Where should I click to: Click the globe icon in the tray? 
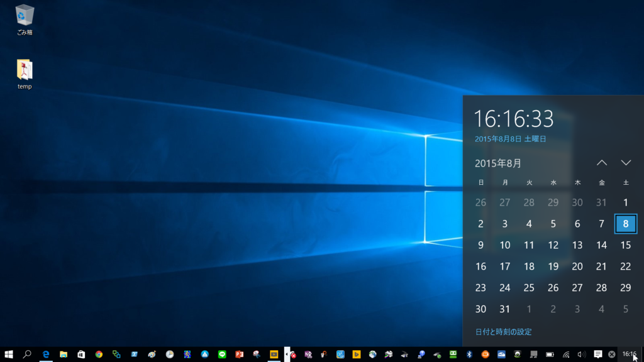point(372,354)
